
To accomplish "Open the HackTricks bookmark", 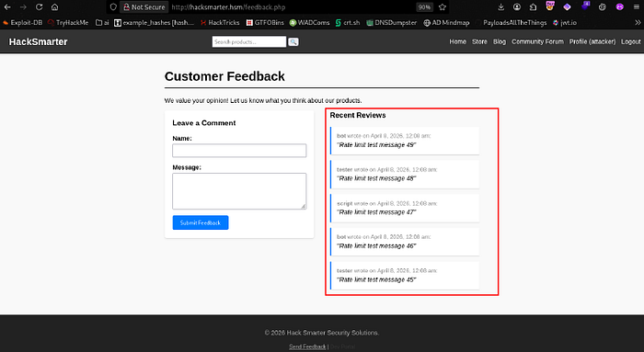I will coord(220,23).
